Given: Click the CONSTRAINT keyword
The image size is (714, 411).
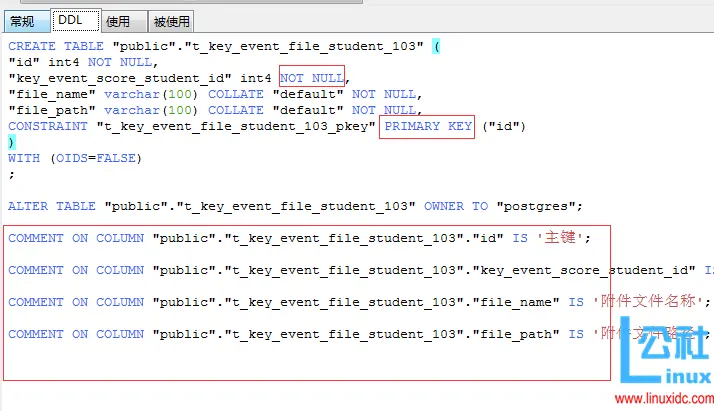Looking at the screenshot, I should pos(48,126).
